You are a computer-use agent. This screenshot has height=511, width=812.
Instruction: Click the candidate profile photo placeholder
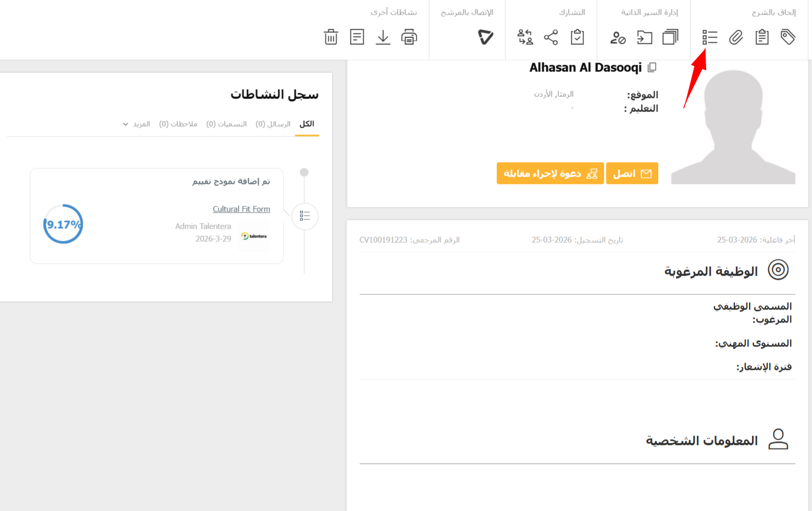click(733, 127)
